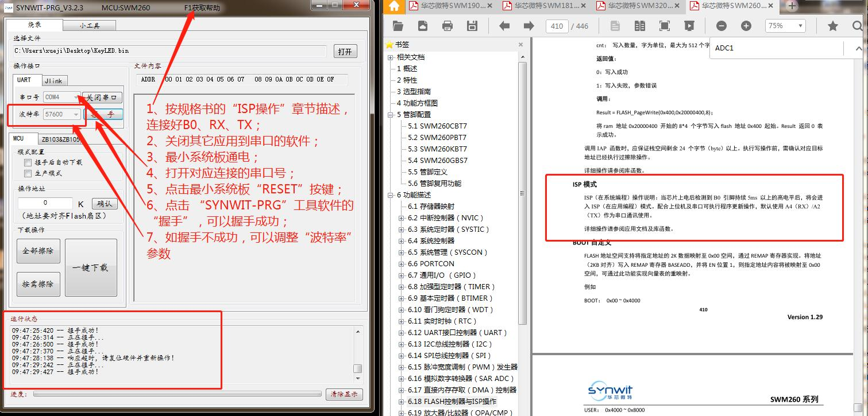
Task: Open the 5.6 管脚复用功能 bookmark
Action: tap(434, 184)
